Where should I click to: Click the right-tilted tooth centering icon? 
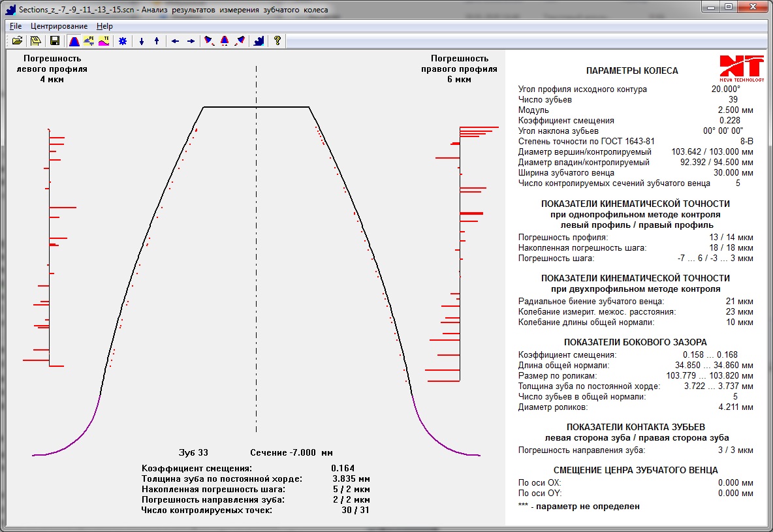pos(240,41)
